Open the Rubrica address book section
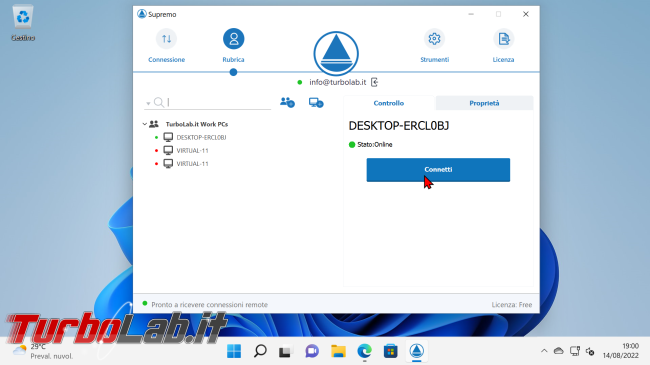Viewport: 650px width, 365px height. pos(233,46)
